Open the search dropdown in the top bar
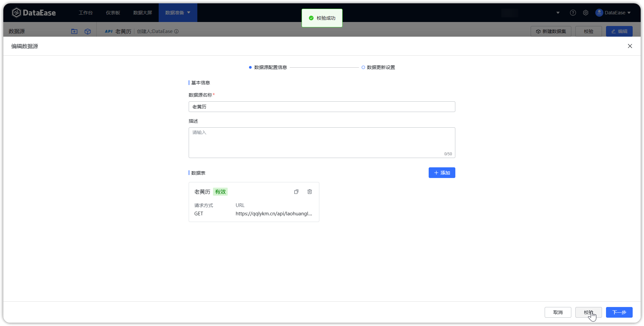 coord(558,12)
